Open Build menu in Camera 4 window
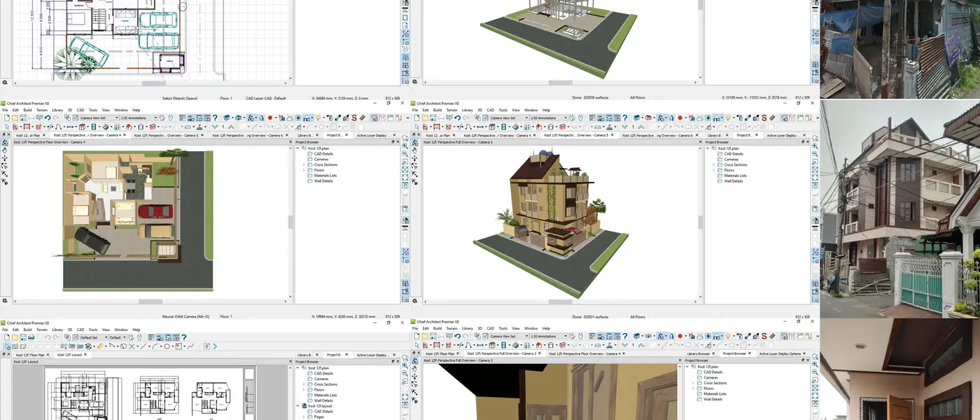Image resolution: width=980 pixels, height=420 pixels. (27, 110)
